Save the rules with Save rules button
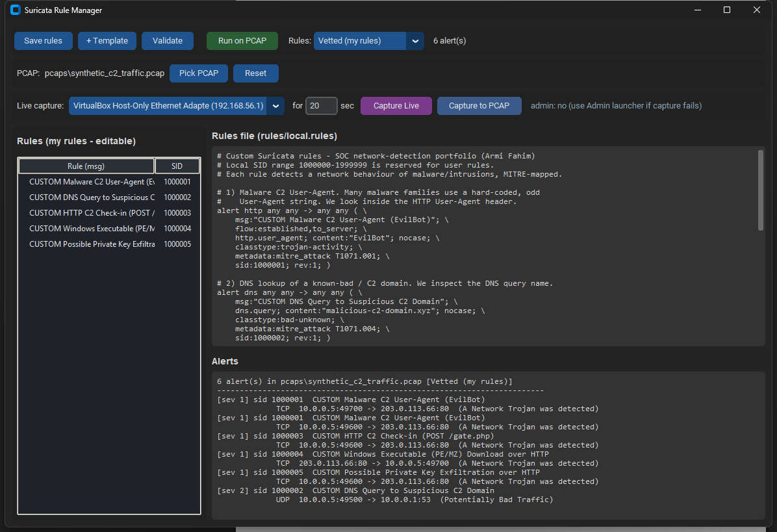 pyautogui.click(x=43, y=41)
